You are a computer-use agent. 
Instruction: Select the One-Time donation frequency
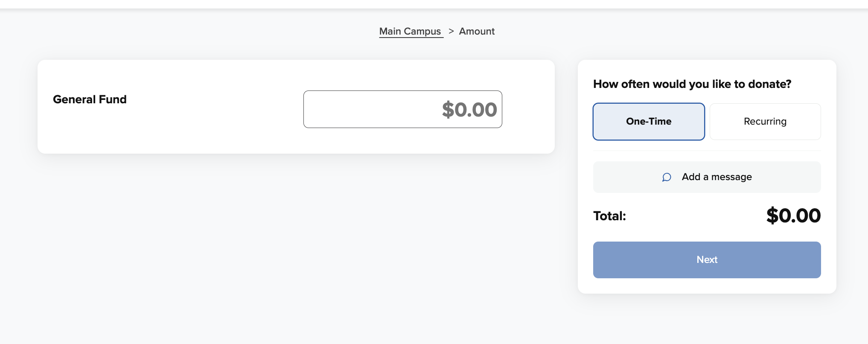[x=649, y=122]
